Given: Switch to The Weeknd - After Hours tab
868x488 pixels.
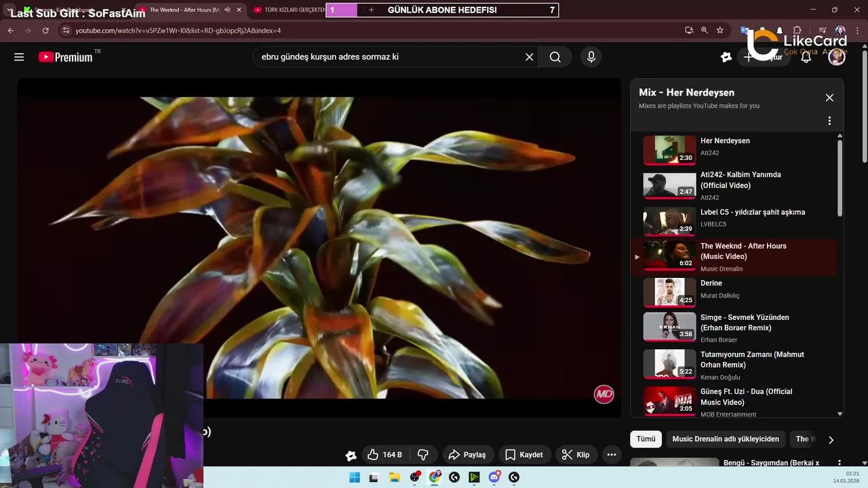Looking at the screenshot, I should coord(183,10).
